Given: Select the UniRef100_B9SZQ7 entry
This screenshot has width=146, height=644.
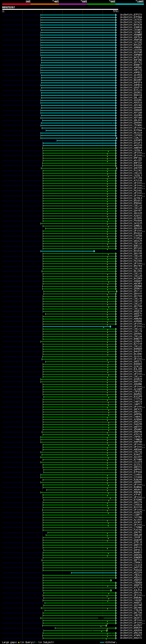Looking at the screenshot, I should pyautogui.click(x=131, y=45).
